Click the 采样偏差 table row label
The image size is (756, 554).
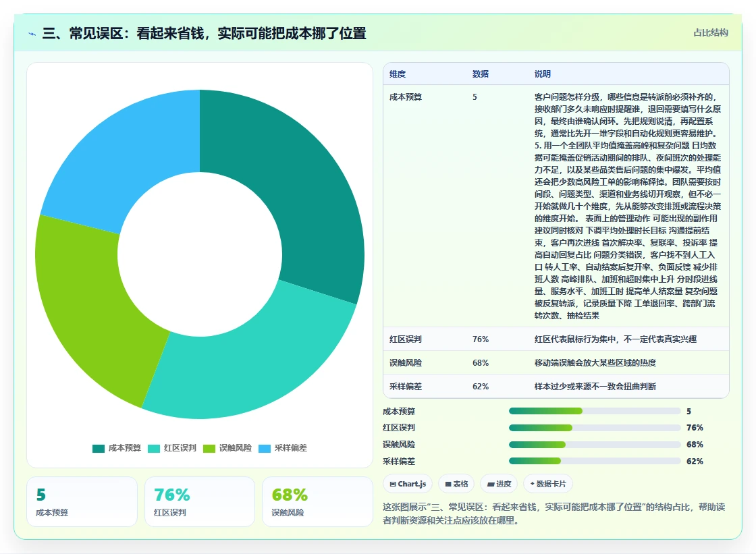[406, 386]
